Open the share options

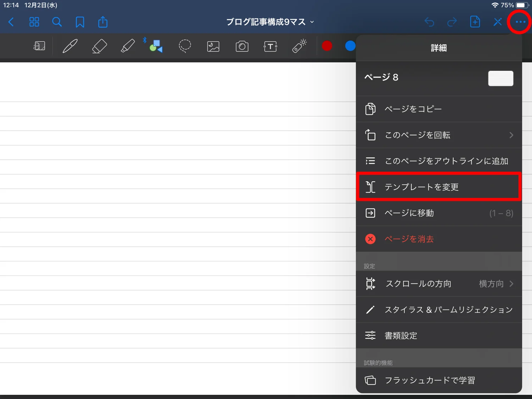[102, 22]
